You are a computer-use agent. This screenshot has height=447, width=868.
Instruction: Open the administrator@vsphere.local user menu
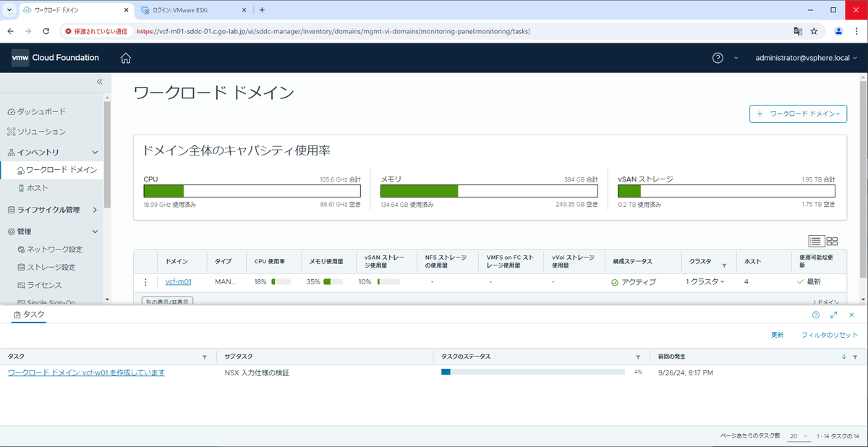pyautogui.click(x=806, y=58)
